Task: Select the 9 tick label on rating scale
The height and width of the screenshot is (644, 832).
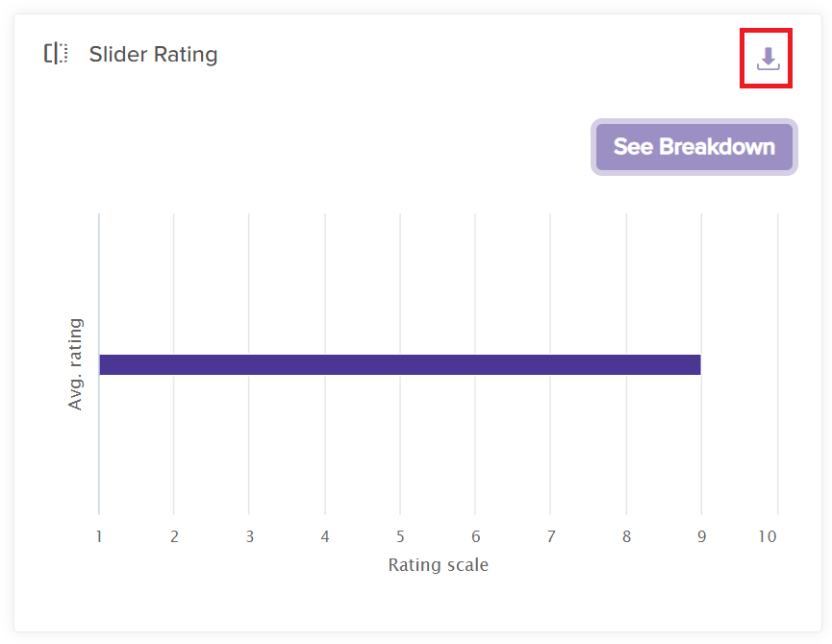Action: 701,536
